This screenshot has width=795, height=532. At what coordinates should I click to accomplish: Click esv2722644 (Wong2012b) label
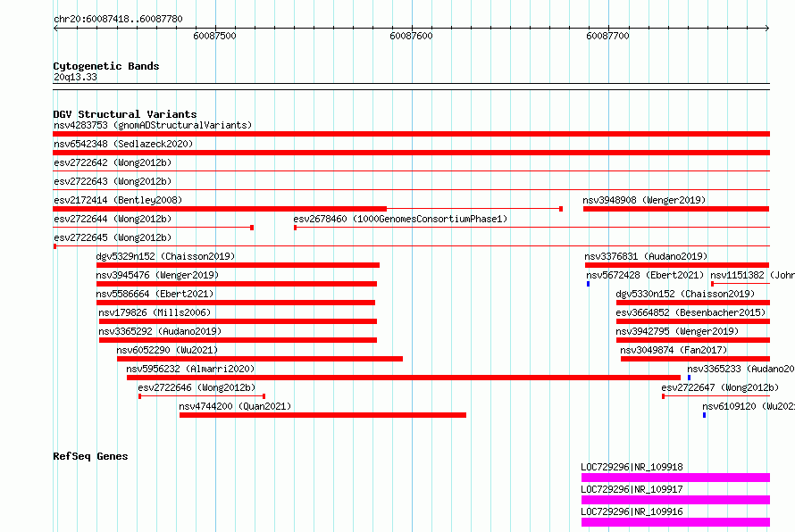pos(113,219)
